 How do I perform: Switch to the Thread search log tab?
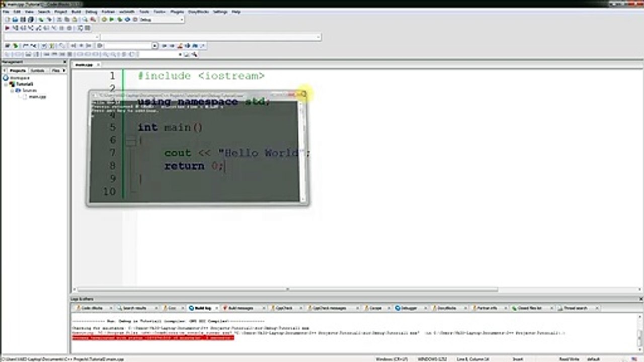coord(575,308)
